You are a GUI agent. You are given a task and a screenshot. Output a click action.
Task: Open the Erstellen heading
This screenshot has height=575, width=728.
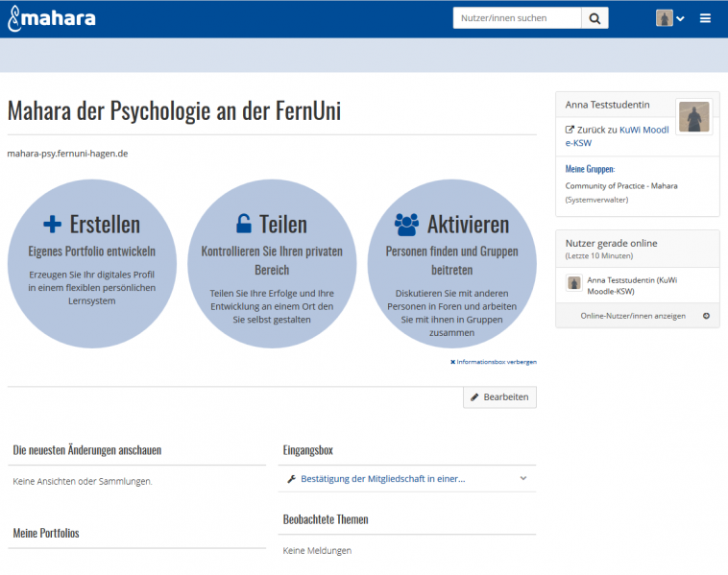(105, 225)
